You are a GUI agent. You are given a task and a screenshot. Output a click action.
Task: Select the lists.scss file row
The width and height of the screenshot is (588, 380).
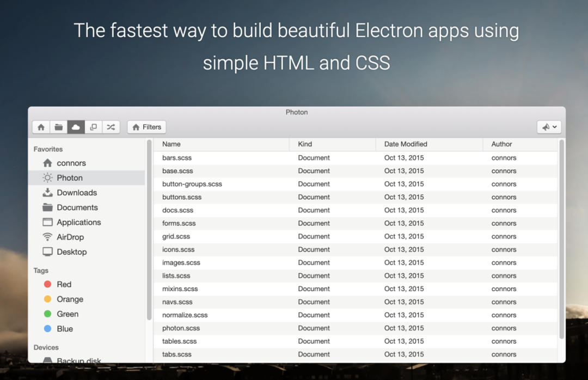click(x=355, y=275)
